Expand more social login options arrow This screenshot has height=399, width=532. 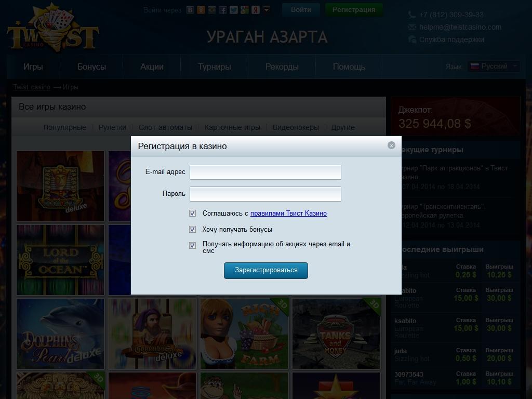[x=267, y=10]
